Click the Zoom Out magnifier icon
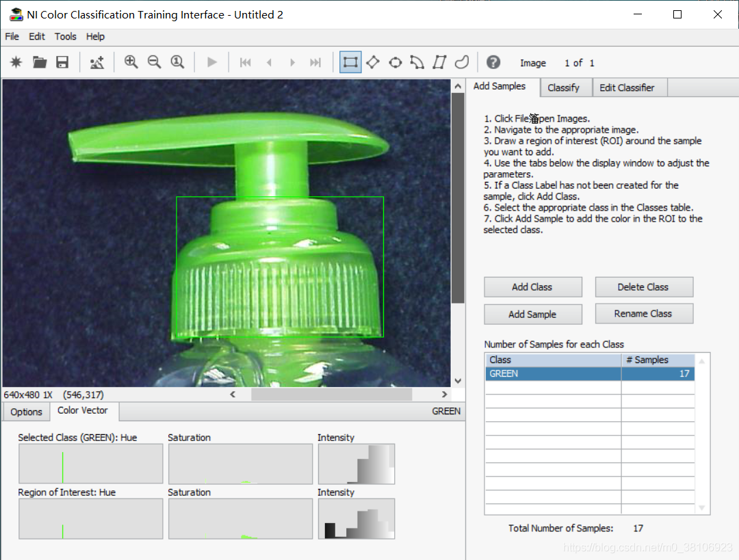This screenshot has width=739, height=560. click(154, 62)
